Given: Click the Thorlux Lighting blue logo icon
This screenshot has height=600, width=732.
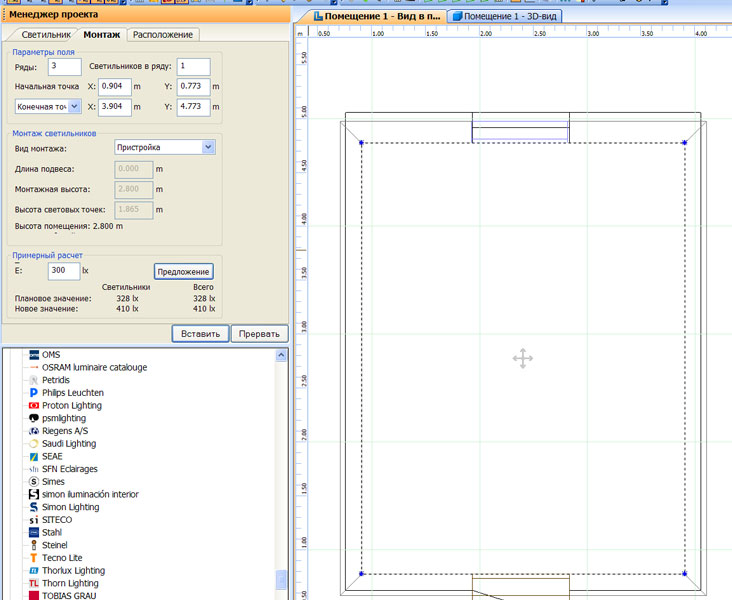Looking at the screenshot, I should [x=33, y=571].
